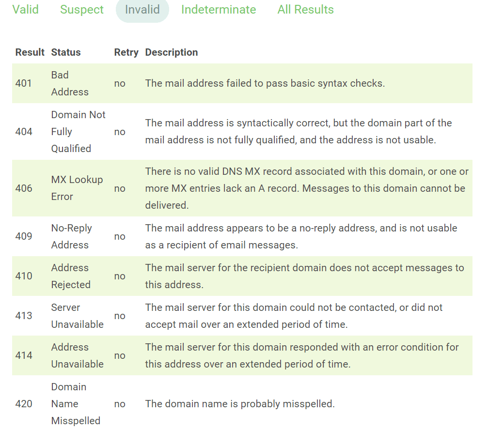This screenshot has width=504, height=430.
Task: Select the Invalid tab
Action: click(142, 10)
